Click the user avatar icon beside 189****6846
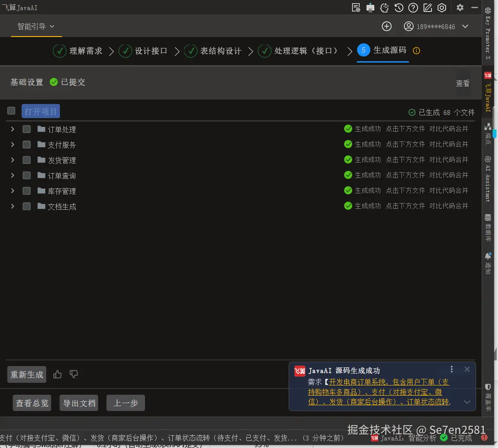498x448 pixels. click(x=409, y=26)
